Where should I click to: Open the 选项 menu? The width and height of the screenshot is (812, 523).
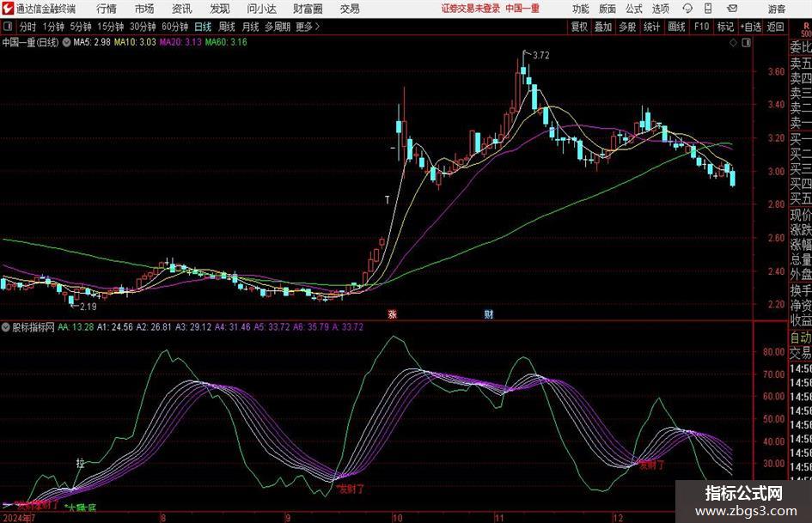coord(660,9)
